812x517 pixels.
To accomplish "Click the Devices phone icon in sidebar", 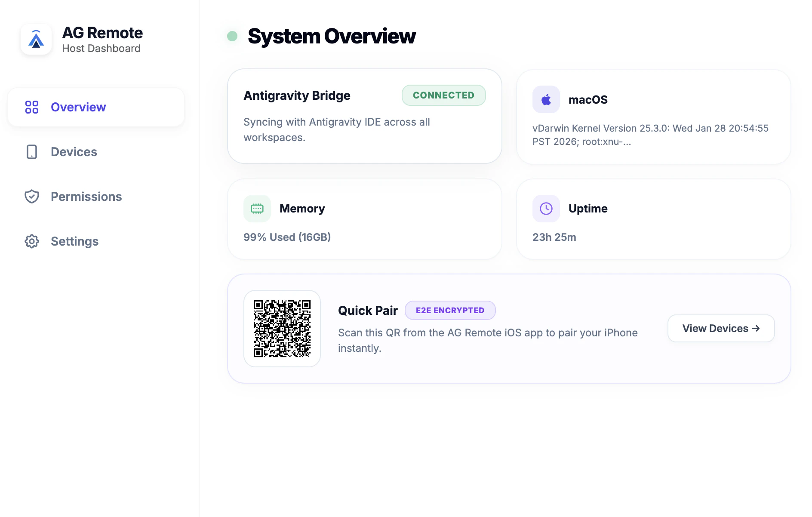I will pos(32,152).
